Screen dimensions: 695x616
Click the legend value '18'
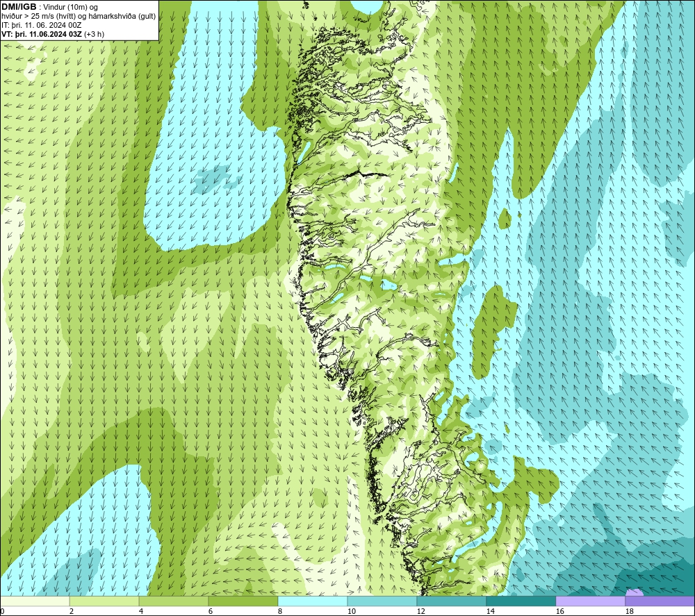coord(629,611)
